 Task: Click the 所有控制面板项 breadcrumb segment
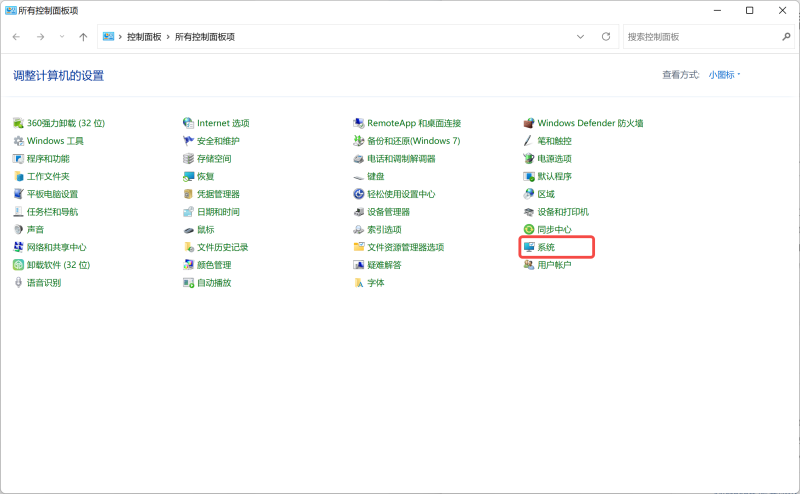(x=205, y=37)
